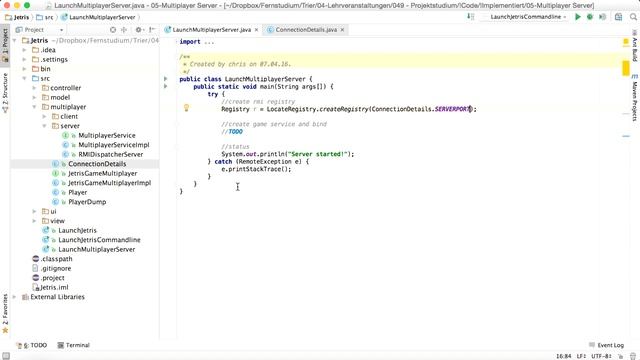640x360 pixels.
Task: Click the yellow inspection status indicator
Action: click(626, 42)
